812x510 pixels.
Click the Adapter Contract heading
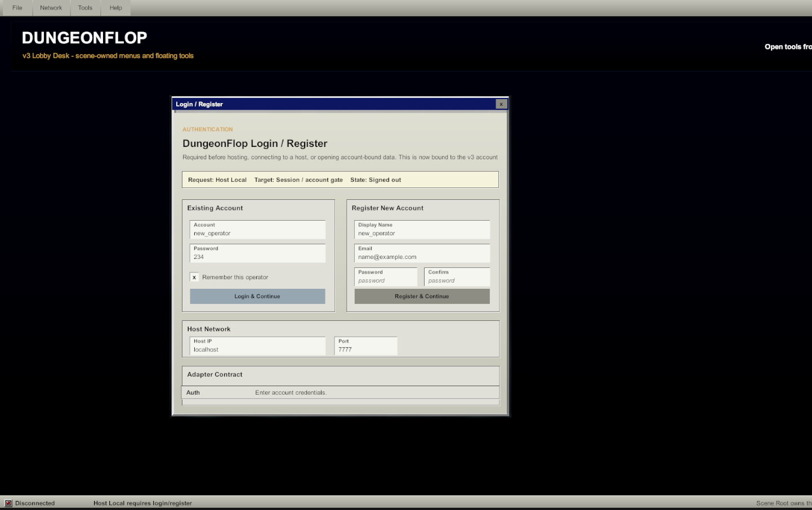tap(215, 374)
